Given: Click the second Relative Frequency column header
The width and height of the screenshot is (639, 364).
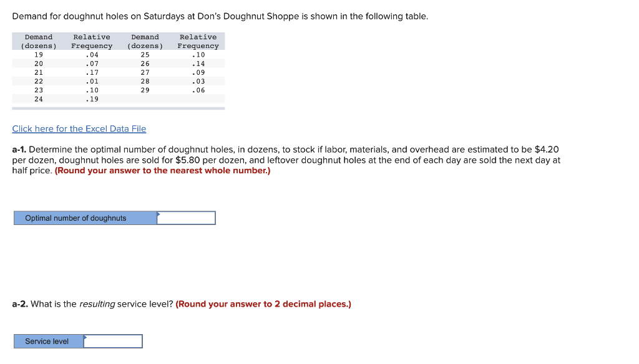Looking at the screenshot, I should (198, 41).
